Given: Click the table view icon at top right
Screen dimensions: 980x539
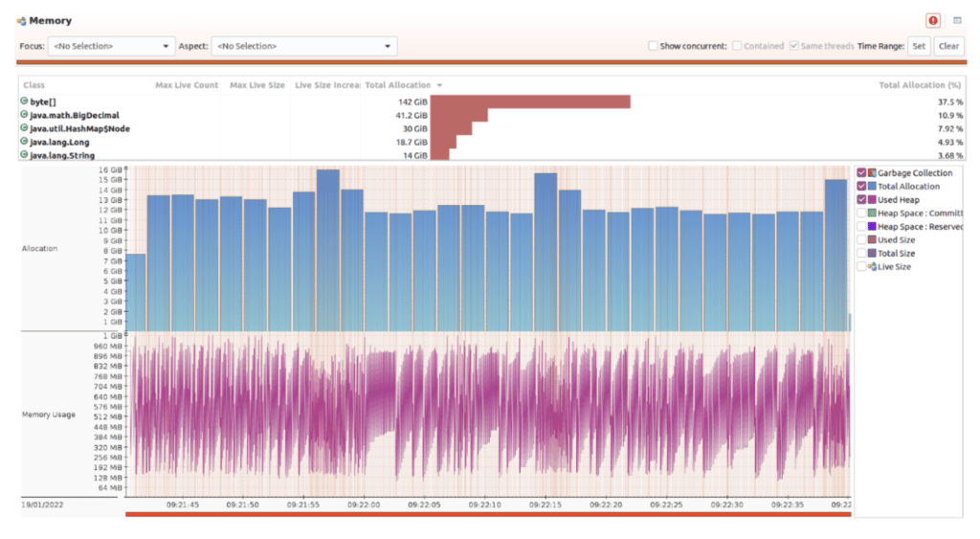Looking at the screenshot, I should pos(957,21).
